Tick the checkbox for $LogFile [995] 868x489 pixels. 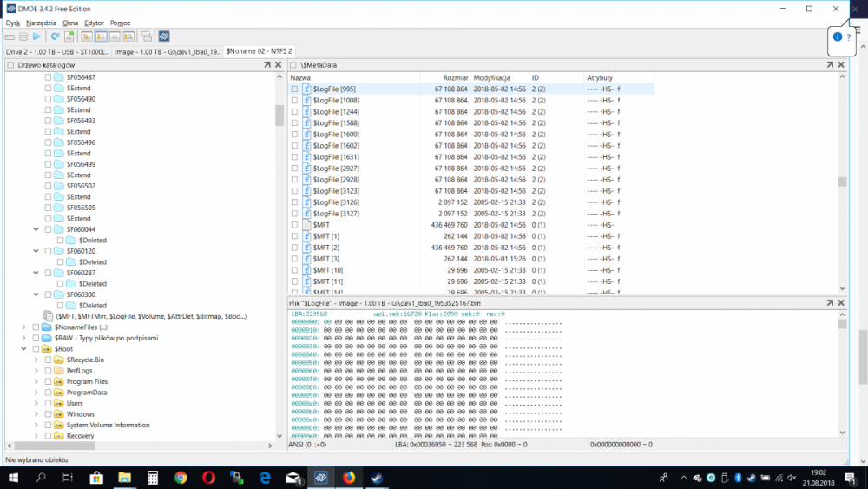pos(295,89)
